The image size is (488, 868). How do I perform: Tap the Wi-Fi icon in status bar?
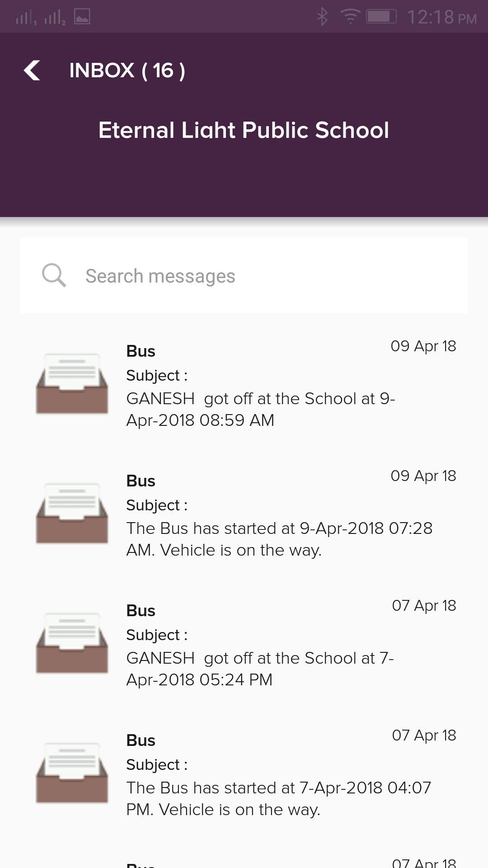click(x=350, y=17)
